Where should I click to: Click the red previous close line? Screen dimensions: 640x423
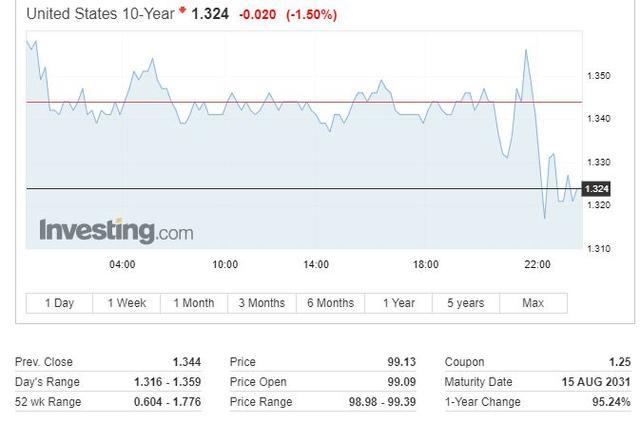pos(300,102)
